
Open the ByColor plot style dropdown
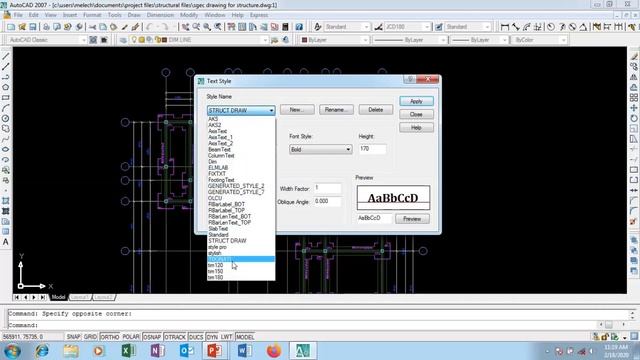[564, 40]
